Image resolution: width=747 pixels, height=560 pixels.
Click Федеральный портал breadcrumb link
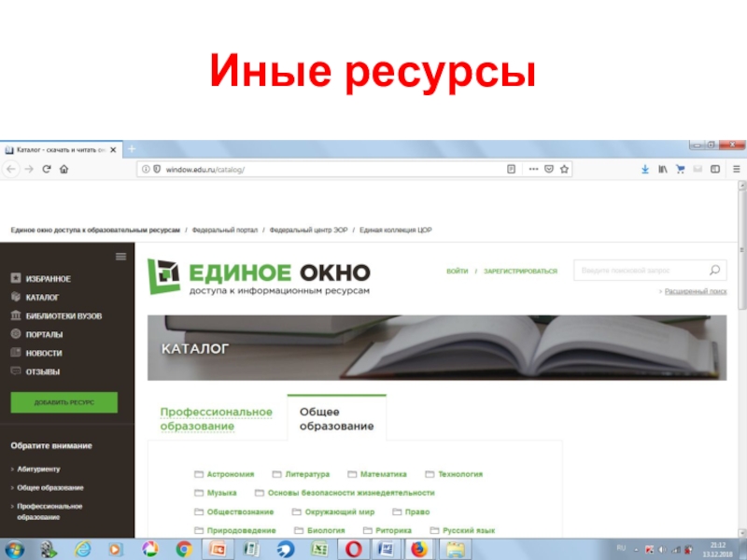[225, 230]
